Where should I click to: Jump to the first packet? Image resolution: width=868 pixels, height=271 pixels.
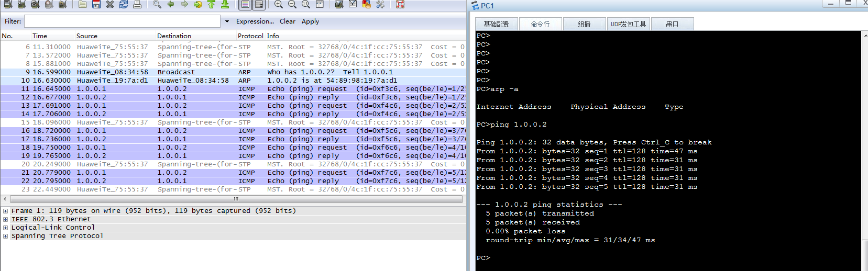[x=212, y=4]
